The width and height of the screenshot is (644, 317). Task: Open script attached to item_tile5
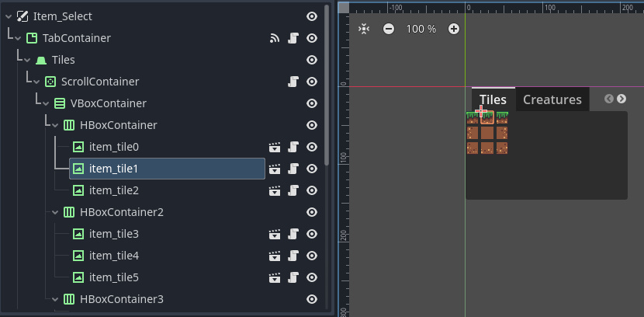[x=293, y=278]
